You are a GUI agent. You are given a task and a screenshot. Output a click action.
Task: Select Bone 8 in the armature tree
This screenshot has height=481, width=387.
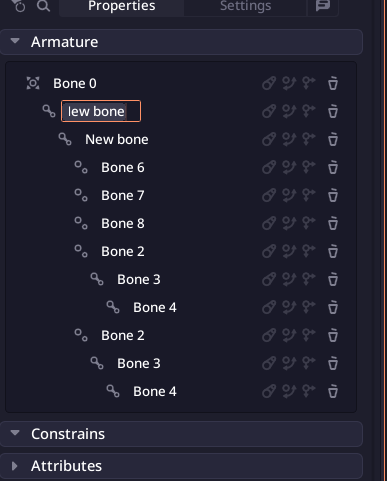[123, 223]
